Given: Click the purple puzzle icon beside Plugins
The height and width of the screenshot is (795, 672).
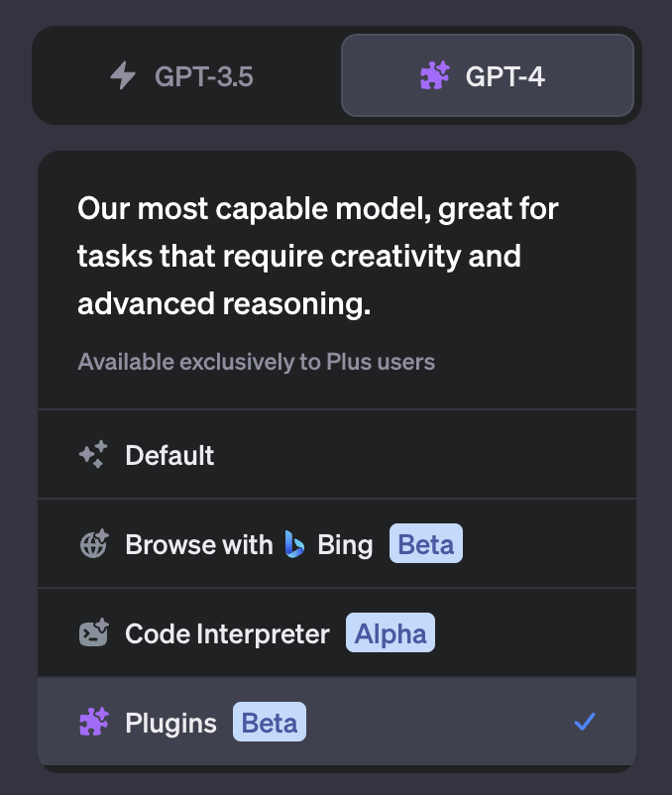Looking at the screenshot, I should [x=94, y=722].
